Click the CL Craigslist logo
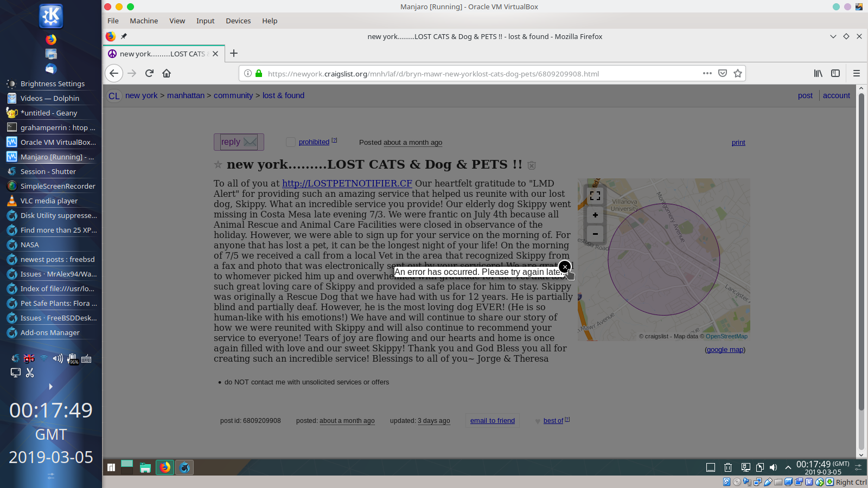The height and width of the screenshot is (488, 868). [114, 96]
